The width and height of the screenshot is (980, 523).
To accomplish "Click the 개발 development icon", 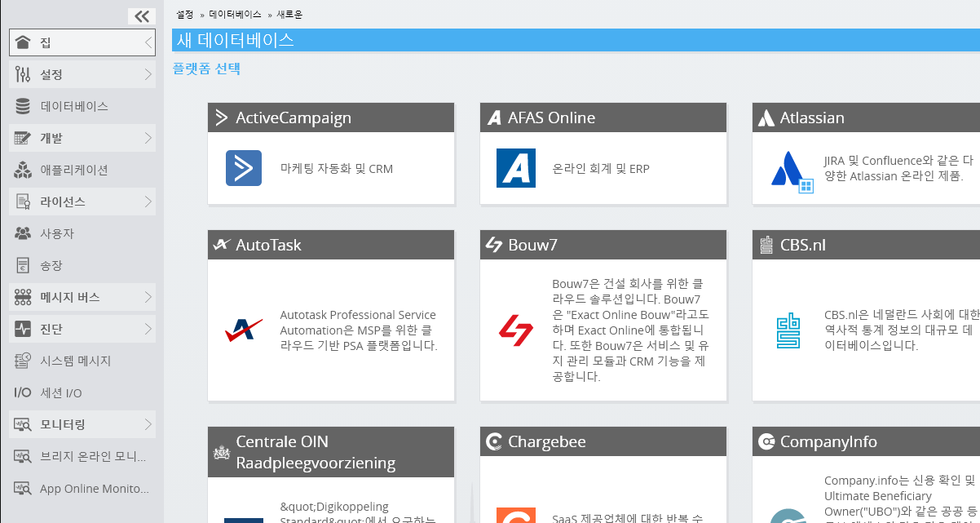I will [23, 138].
